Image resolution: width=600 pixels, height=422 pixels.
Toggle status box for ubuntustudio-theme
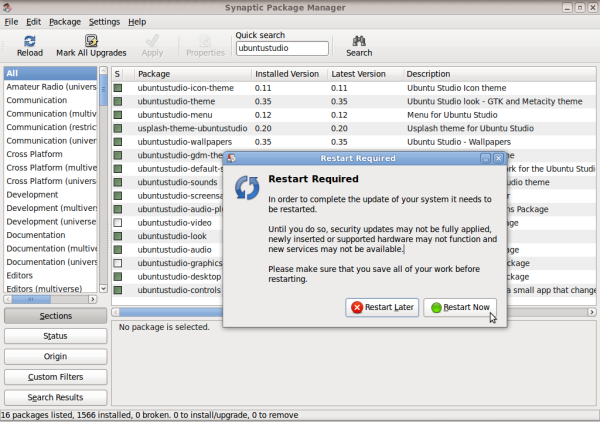click(118, 101)
